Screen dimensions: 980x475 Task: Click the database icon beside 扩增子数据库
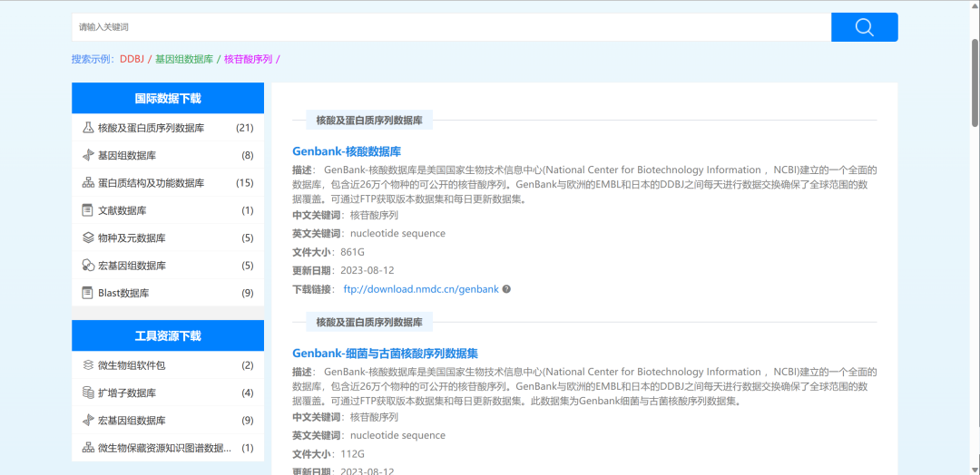pos(88,393)
